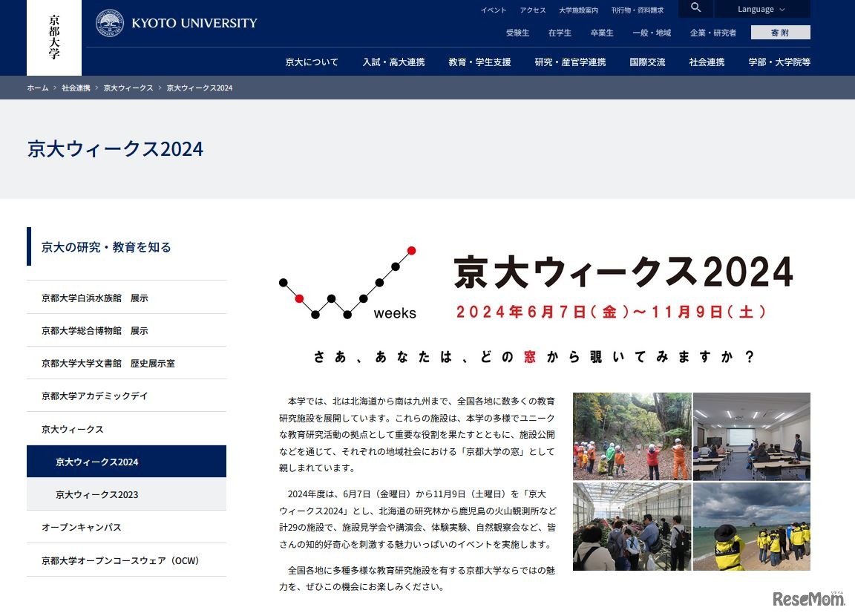Image resolution: width=855 pixels, height=616 pixels.
Task: Select 受験生 audience link
Action: pos(517,33)
